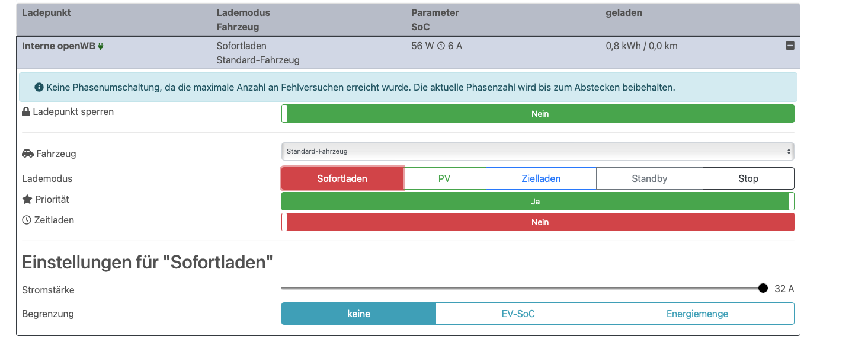Select the Zielladen charge mode

point(541,178)
